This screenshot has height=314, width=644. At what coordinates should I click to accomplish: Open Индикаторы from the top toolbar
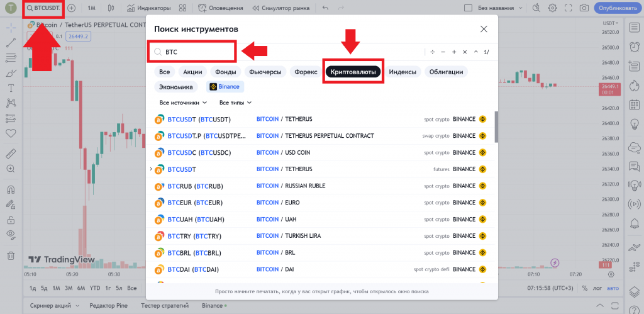coord(148,8)
